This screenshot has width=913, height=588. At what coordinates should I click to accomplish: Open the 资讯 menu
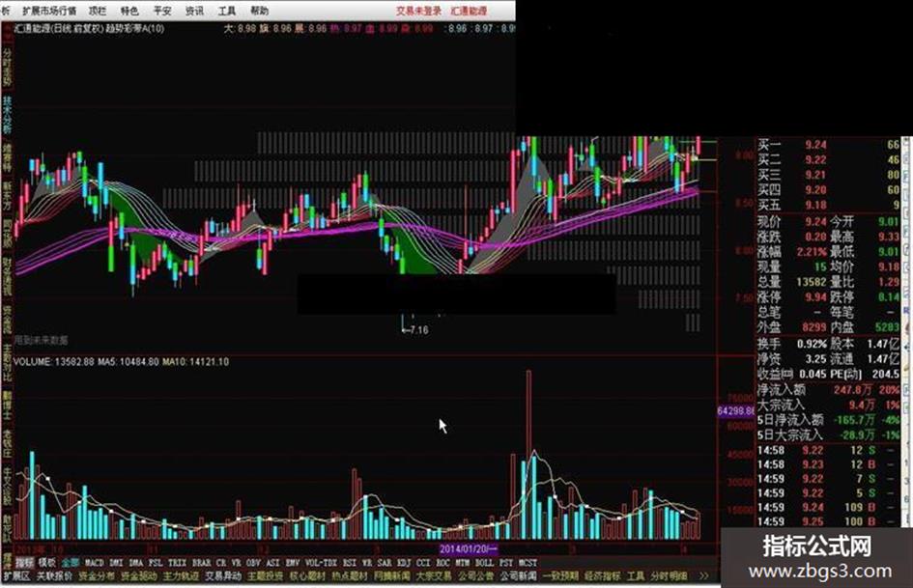point(194,11)
